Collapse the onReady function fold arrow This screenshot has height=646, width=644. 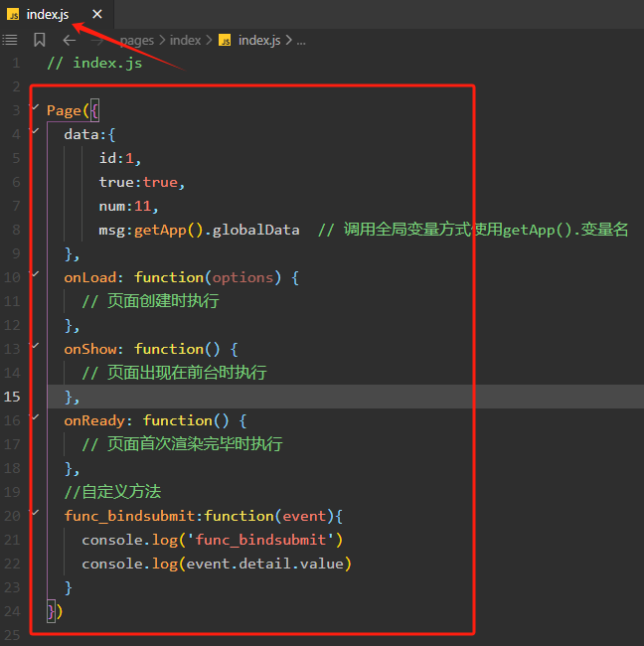(x=35, y=417)
